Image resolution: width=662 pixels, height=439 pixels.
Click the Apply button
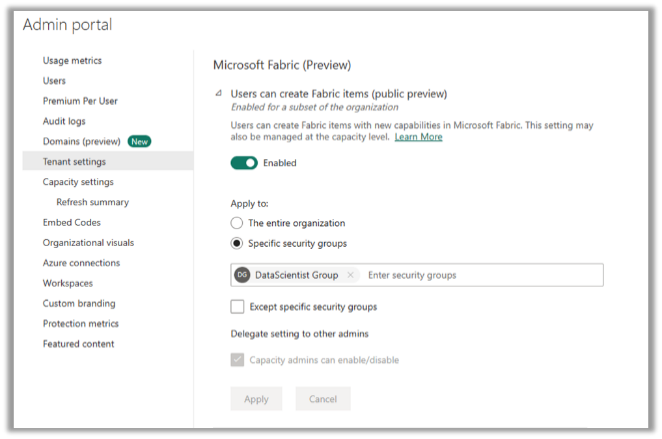pos(256,399)
